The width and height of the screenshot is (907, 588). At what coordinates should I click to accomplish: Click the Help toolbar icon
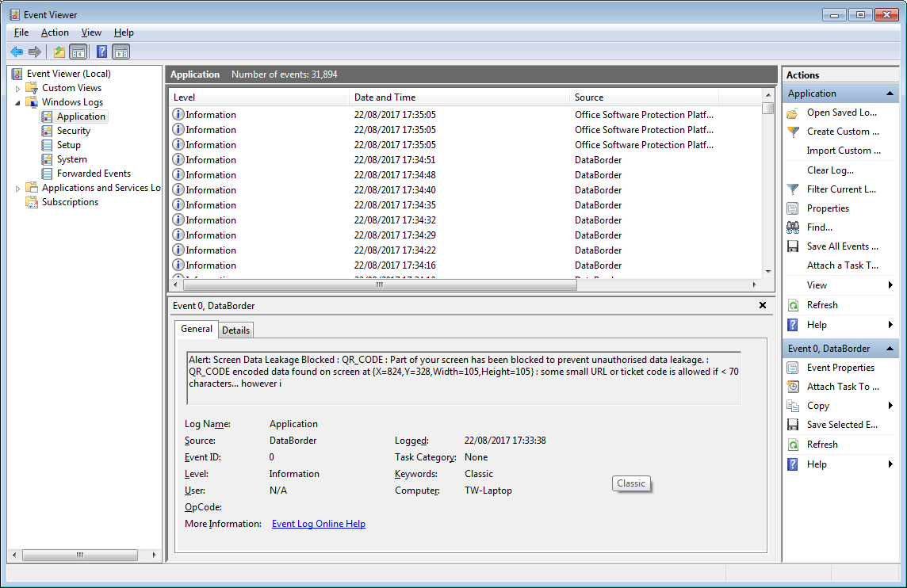point(101,52)
